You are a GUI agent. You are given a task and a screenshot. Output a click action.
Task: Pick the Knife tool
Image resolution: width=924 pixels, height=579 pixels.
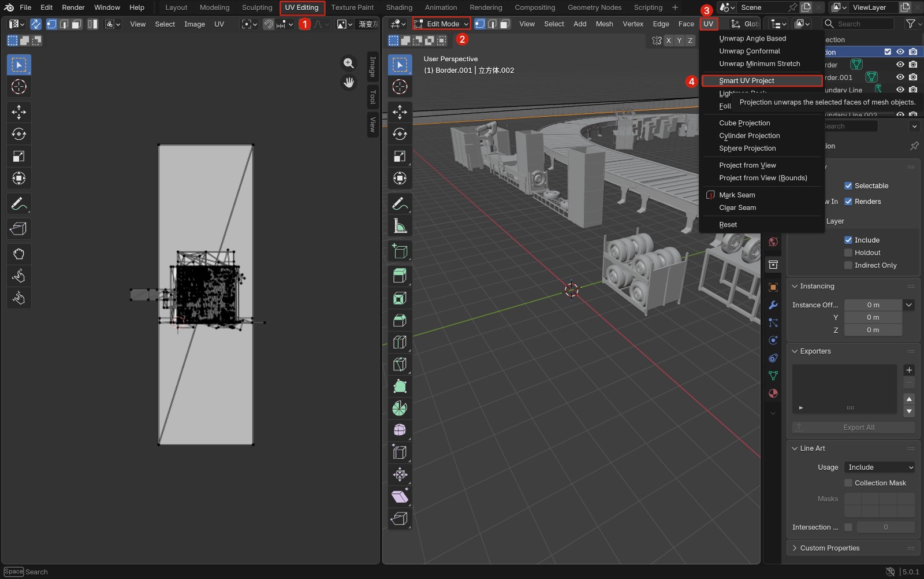click(400, 365)
